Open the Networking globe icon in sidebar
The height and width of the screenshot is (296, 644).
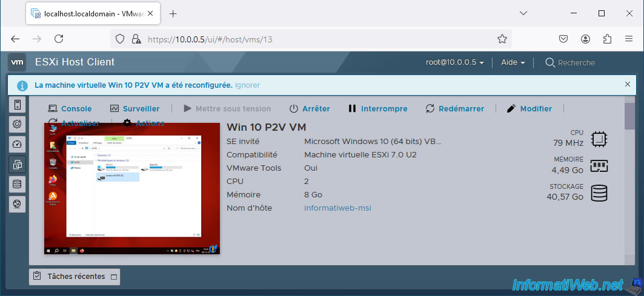[x=17, y=204]
